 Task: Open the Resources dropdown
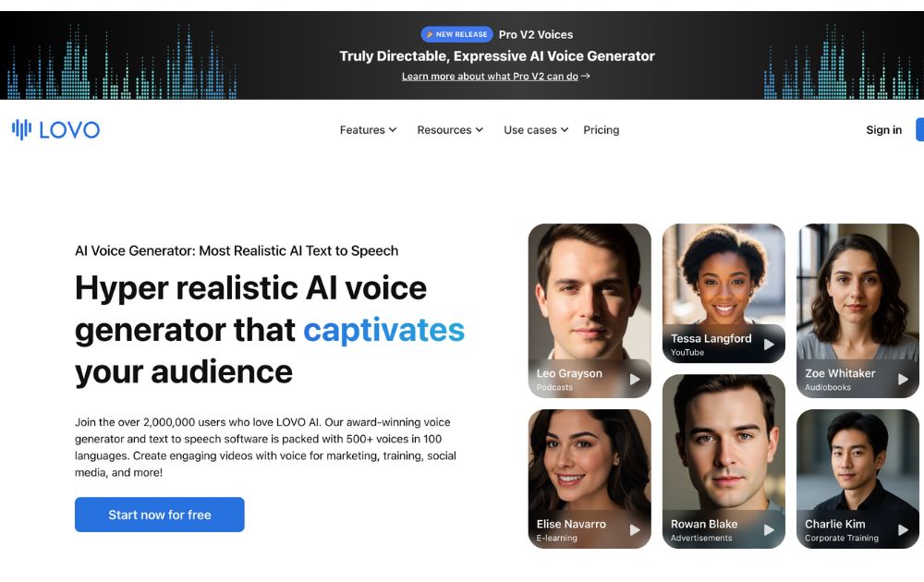[x=449, y=129]
